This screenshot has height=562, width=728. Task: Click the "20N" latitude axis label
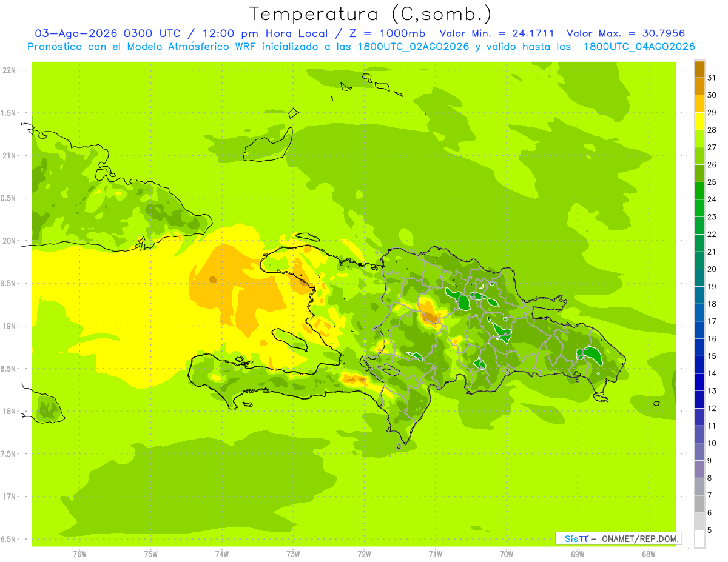coord(10,241)
